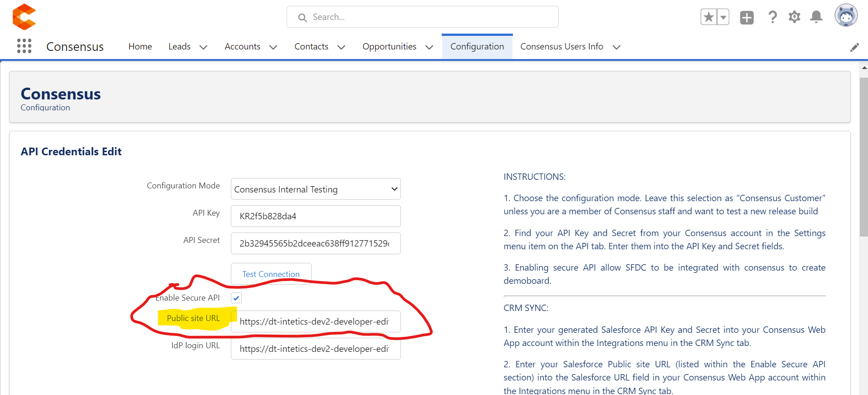Open the Global Actions plus icon
The width and height of the screenshot is (868, 395).
(x=747, y=17)
